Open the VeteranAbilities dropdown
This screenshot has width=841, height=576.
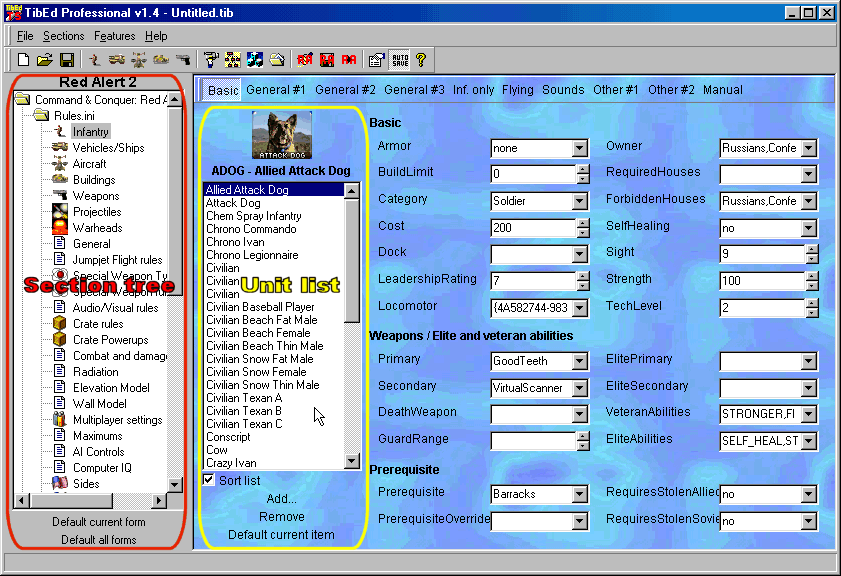pyautogui.click(x=809, y=414)
